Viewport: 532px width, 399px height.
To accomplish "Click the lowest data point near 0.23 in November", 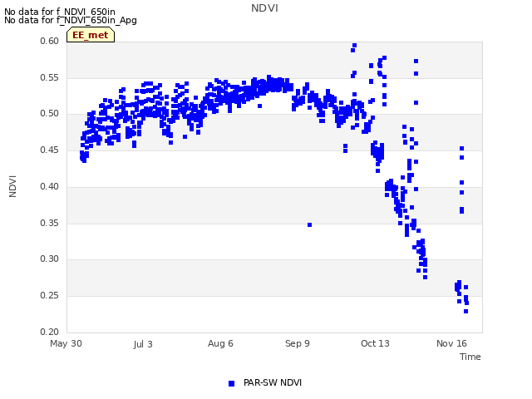I will pyautogui.click(x=465, y=312).
